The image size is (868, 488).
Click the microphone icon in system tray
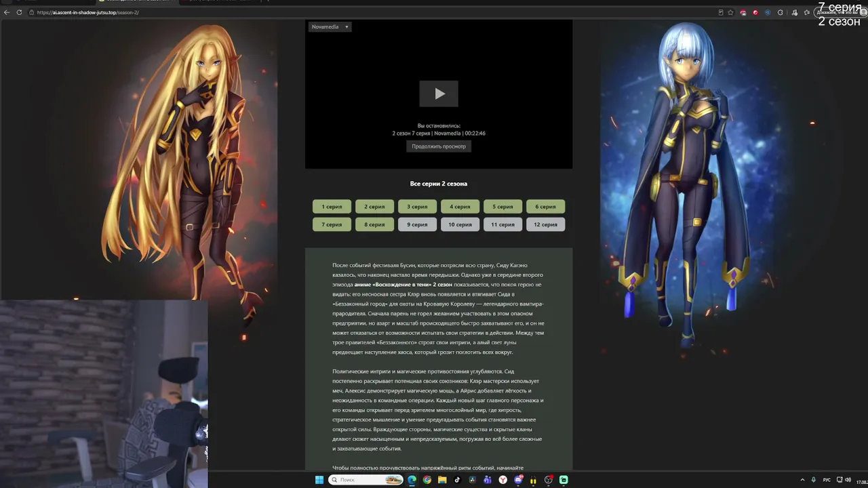[x=814, y=480]
